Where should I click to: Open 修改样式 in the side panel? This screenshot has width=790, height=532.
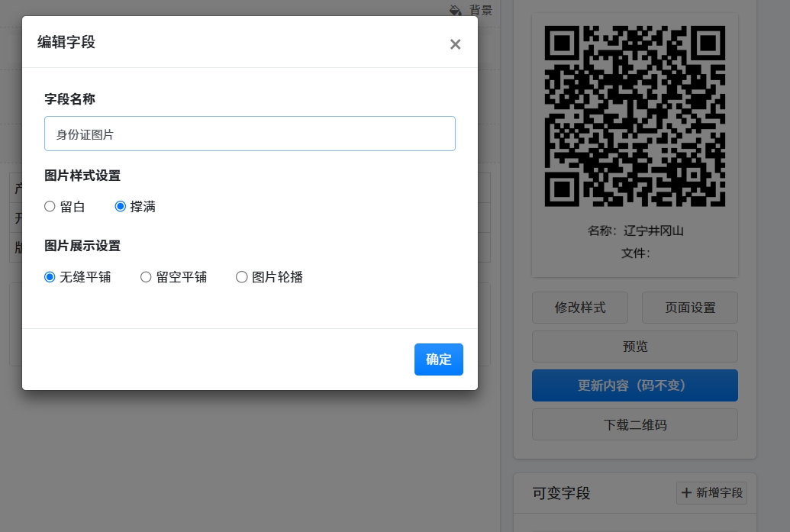[579, 308]
